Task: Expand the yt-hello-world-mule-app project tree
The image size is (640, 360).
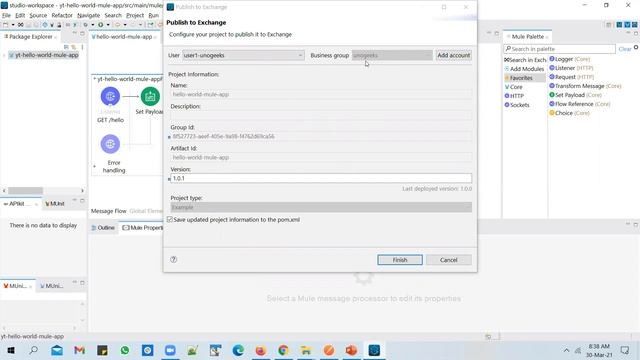Action: (x=4, y=55)
